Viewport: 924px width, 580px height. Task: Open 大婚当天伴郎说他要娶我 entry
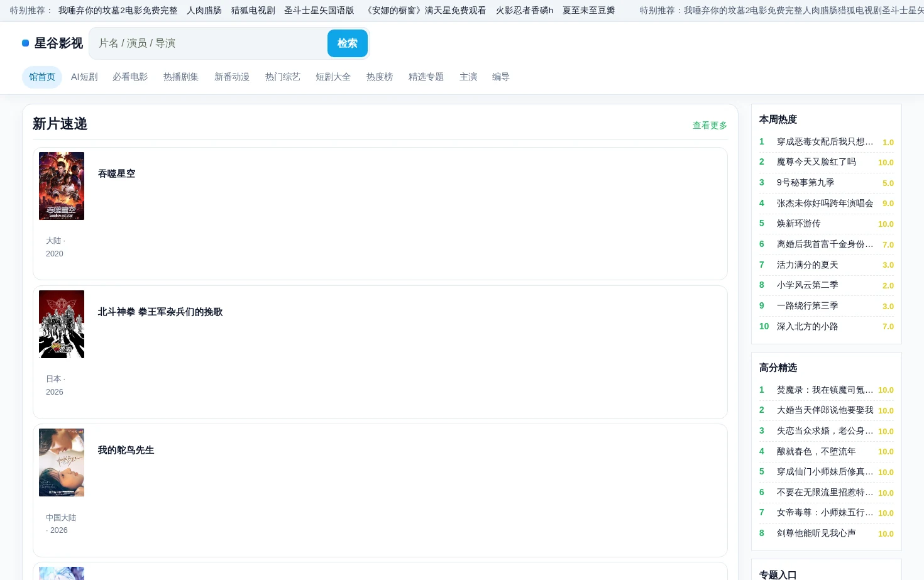tap(827, 410)
